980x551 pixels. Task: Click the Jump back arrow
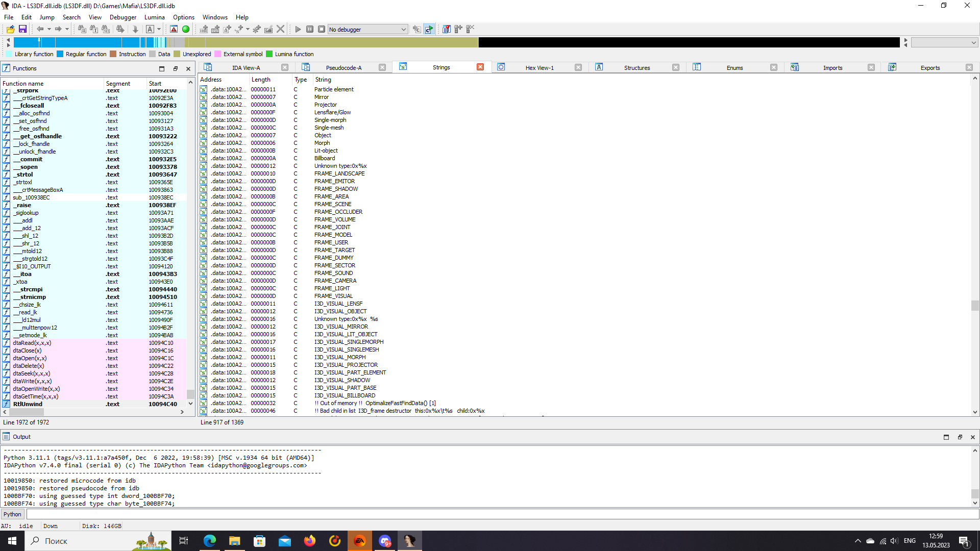click(x=40, y=29)
